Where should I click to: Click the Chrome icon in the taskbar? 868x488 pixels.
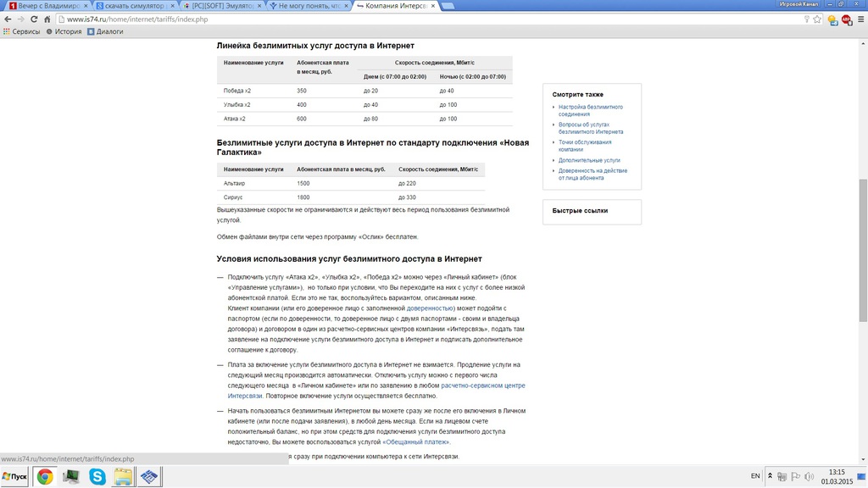pos(45,477)
